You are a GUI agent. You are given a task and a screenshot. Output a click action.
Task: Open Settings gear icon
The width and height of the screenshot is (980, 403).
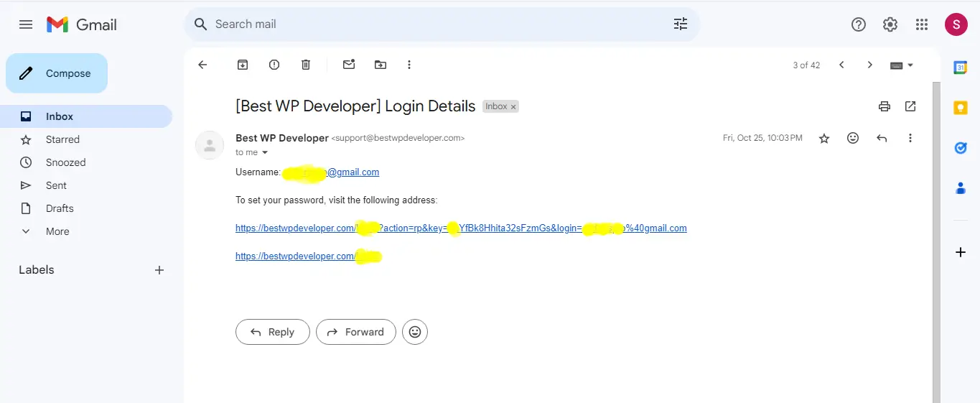890,24
